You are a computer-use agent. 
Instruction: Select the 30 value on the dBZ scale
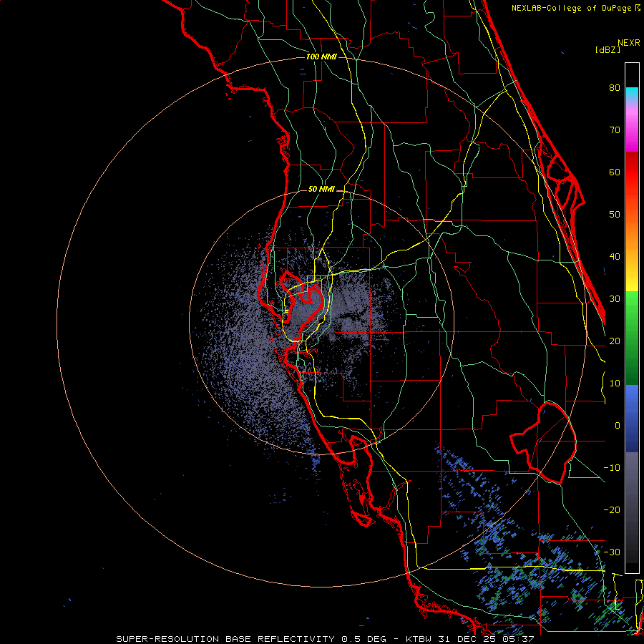pos(615,299)
